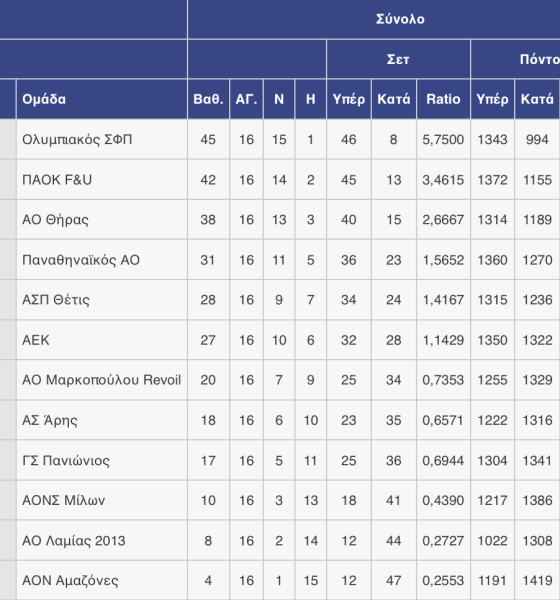Image resolution: width=560 pixels, height=600 pixels.
Task: Open ΓΣ Πανιώνιος team entry
Action: (x=66, y=460)
